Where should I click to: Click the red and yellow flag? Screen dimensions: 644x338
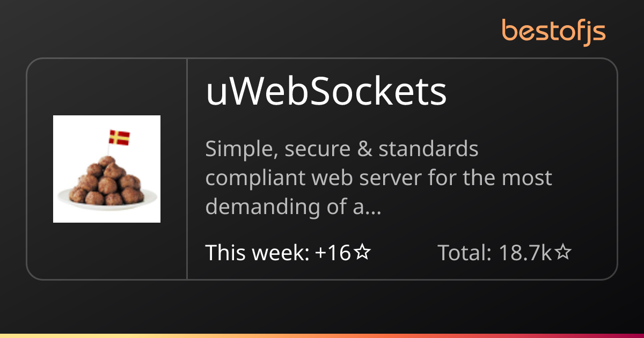[x=119, y=137]
